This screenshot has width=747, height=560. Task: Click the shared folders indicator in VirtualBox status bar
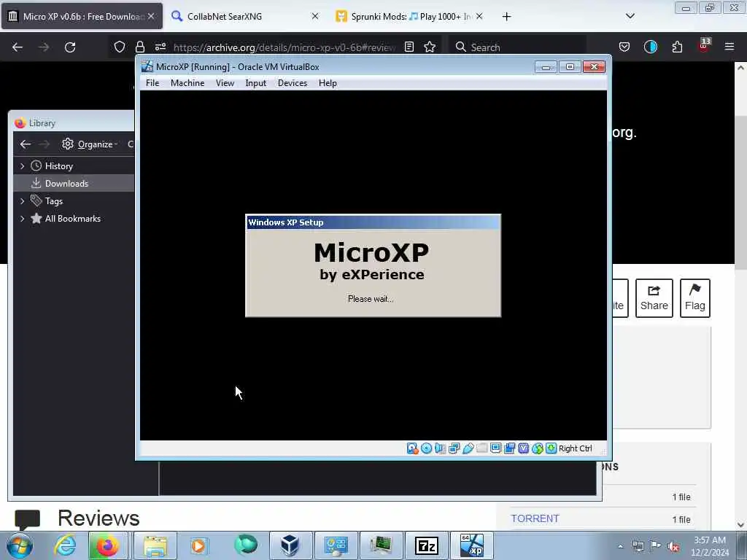[x=481, y=448]
